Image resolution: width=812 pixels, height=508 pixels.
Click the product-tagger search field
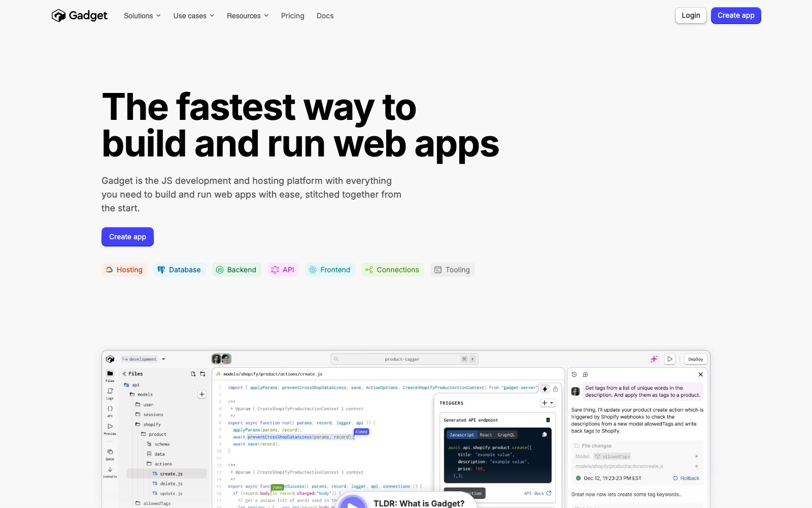click(x=404, y=359)
